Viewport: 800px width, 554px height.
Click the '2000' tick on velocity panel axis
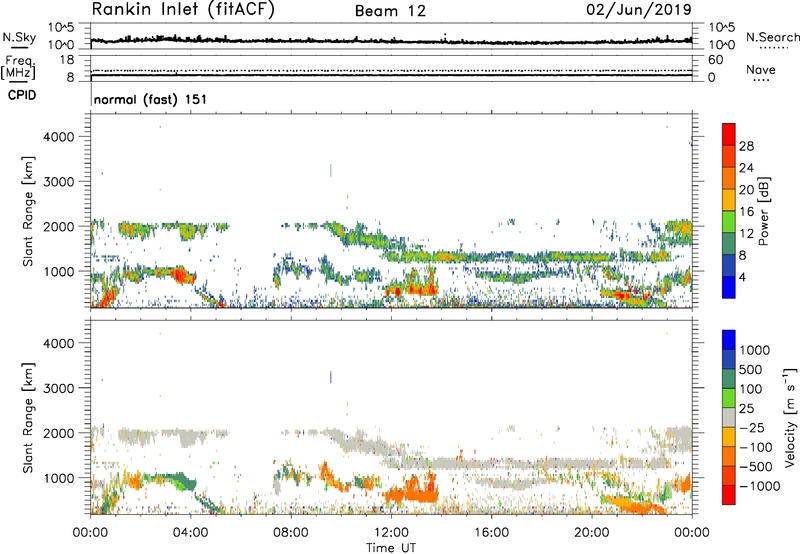pyautogui.click(x=59, y=433)
